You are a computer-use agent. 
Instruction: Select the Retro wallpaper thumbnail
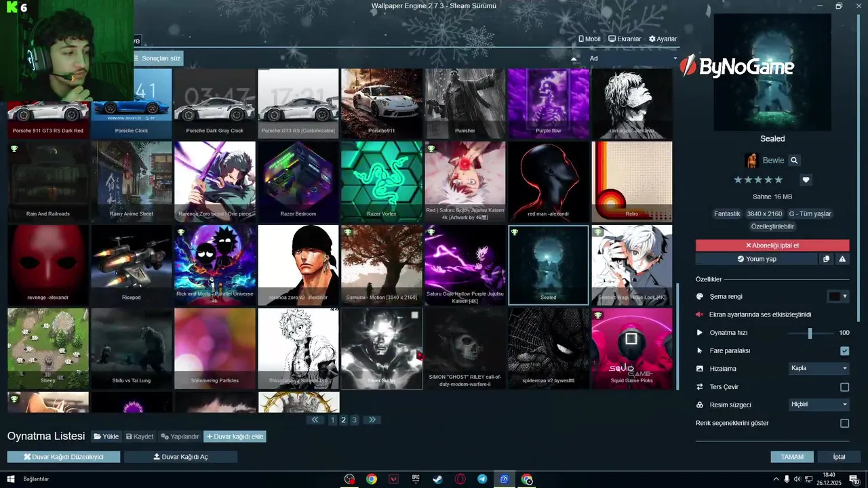tap(632, 182)
